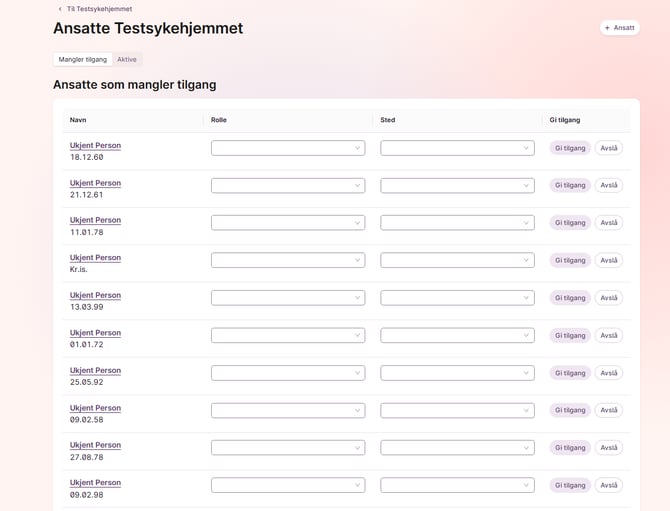
Task: Grant access to person born 18.12.60
Action: click(x=570, y=148)
